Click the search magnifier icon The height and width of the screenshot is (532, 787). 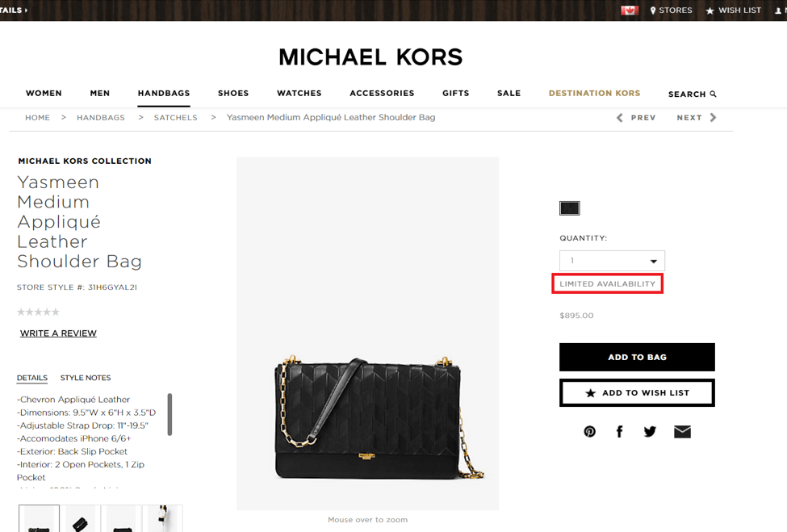714,94
